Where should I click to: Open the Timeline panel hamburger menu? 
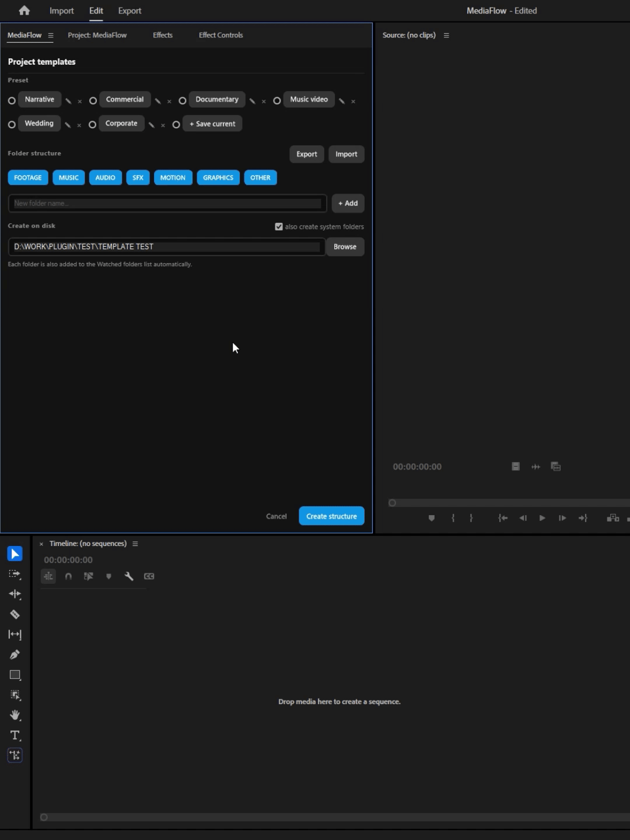click(x=135, y=544)
